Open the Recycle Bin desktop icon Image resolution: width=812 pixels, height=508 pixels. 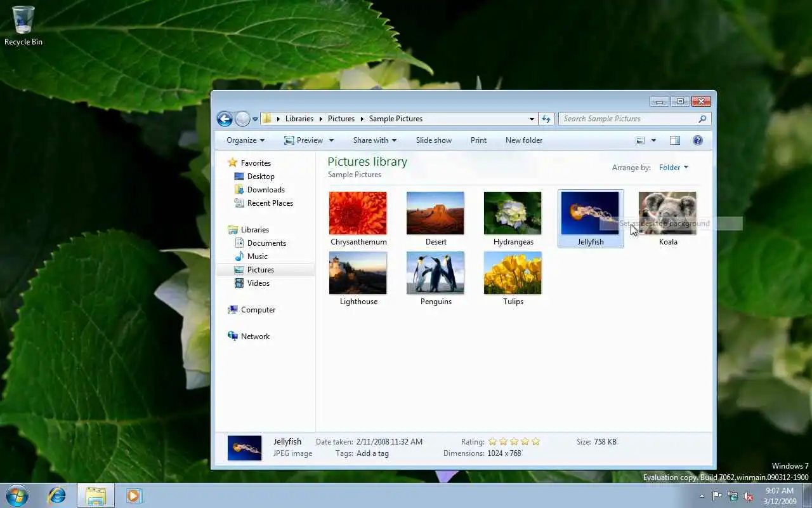click(x=23, y=25)
